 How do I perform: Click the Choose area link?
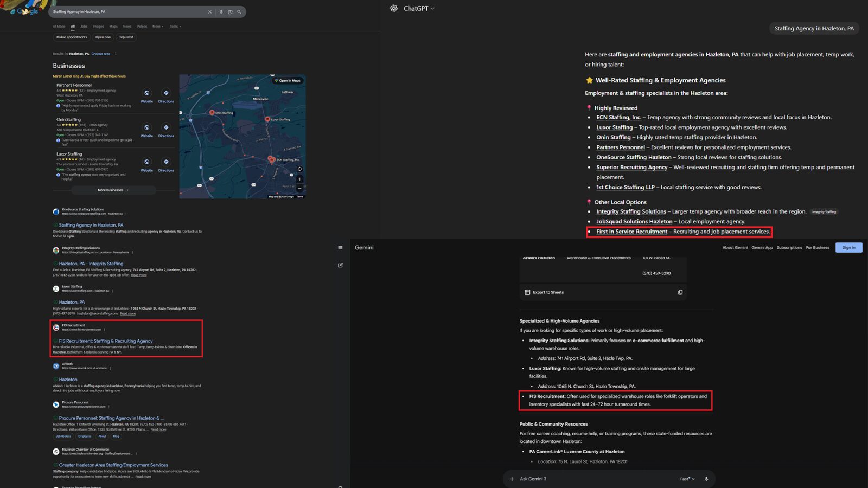click(101, 54)
